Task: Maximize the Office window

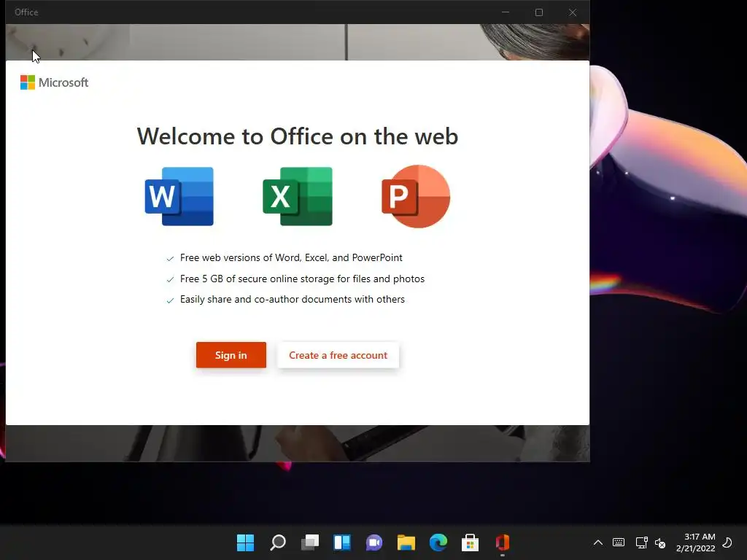Action: pyautogui.click(x=539, y=12)
